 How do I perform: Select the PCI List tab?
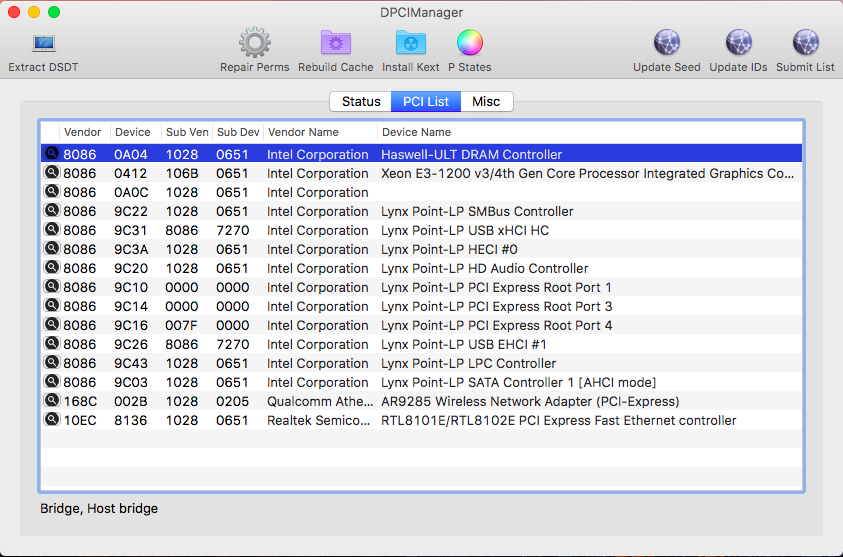point(425,101)
